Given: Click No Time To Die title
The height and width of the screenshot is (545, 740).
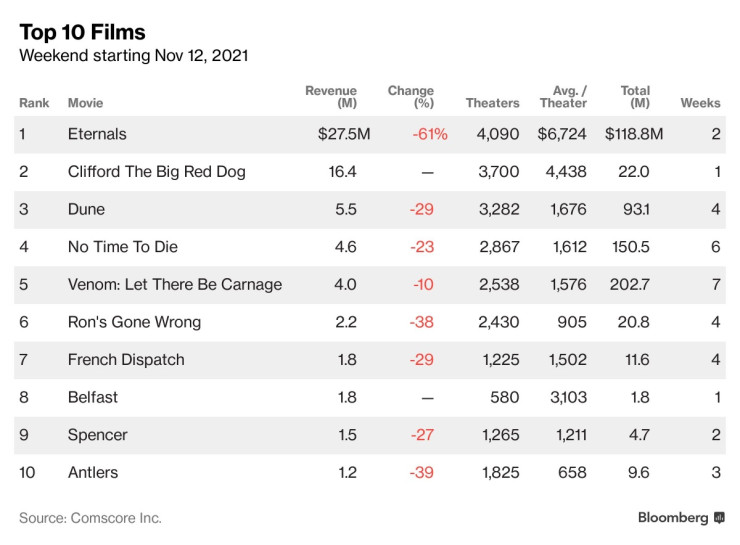Looking at the screenshot, I should coord(122,247).
